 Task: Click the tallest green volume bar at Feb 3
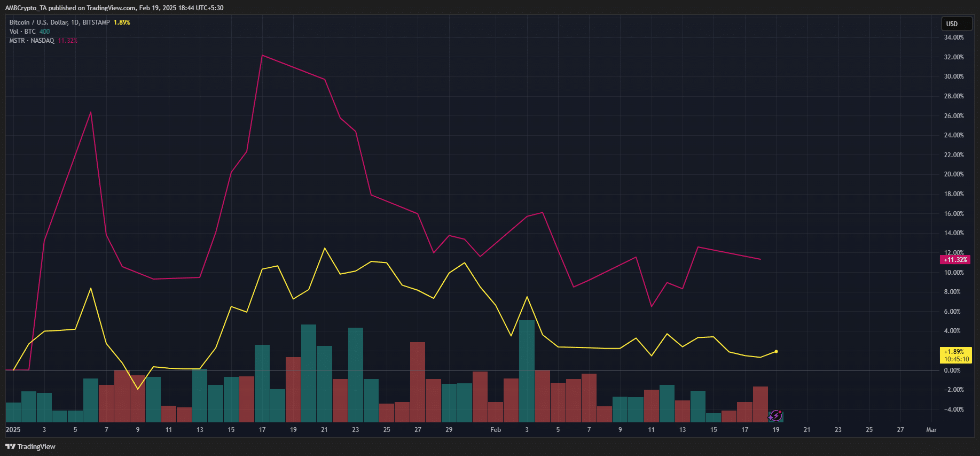(x=527, y=371)
